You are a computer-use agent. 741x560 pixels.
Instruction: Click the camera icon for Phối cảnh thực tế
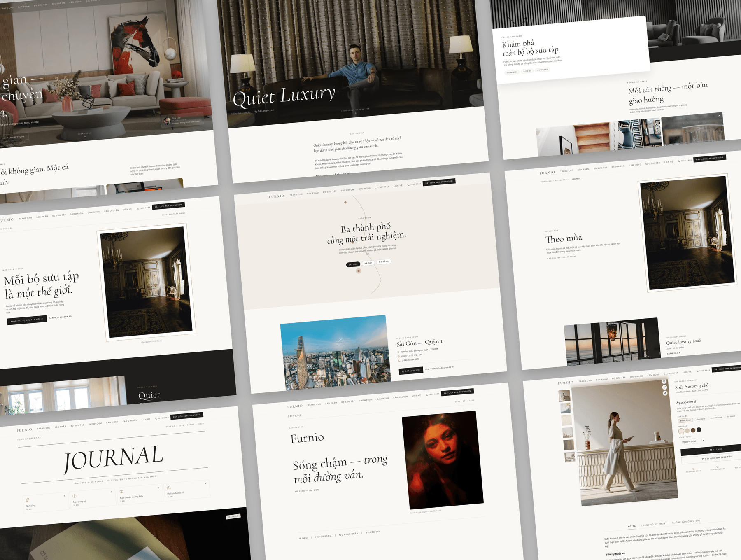pos(168,488)
